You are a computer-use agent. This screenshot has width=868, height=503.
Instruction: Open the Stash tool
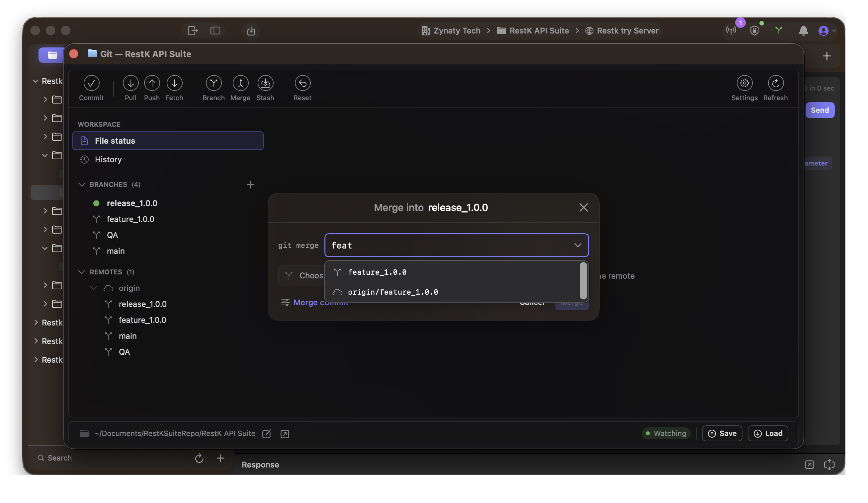pos(265,83)
